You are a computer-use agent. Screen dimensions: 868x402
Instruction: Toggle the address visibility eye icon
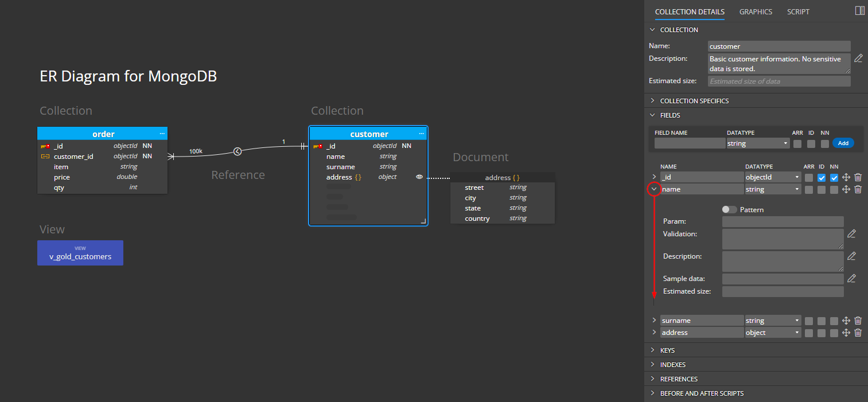pyautogui.click(x=419, y=177)
